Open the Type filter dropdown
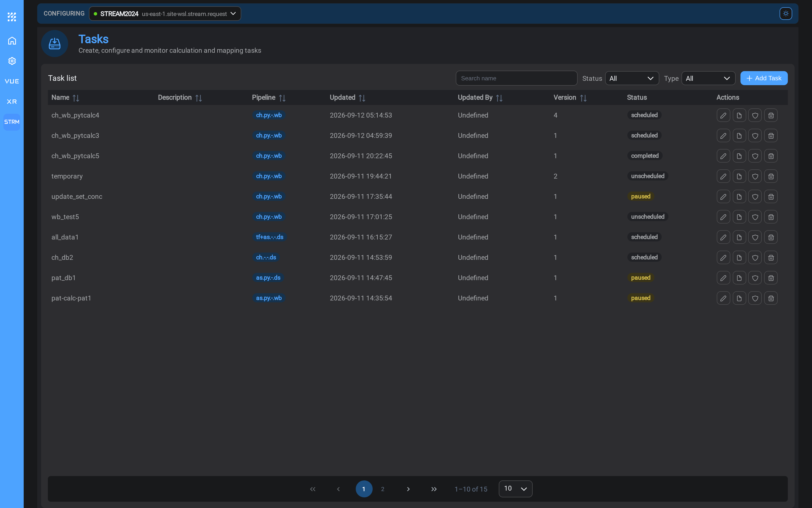 click(x=708, y=78)
